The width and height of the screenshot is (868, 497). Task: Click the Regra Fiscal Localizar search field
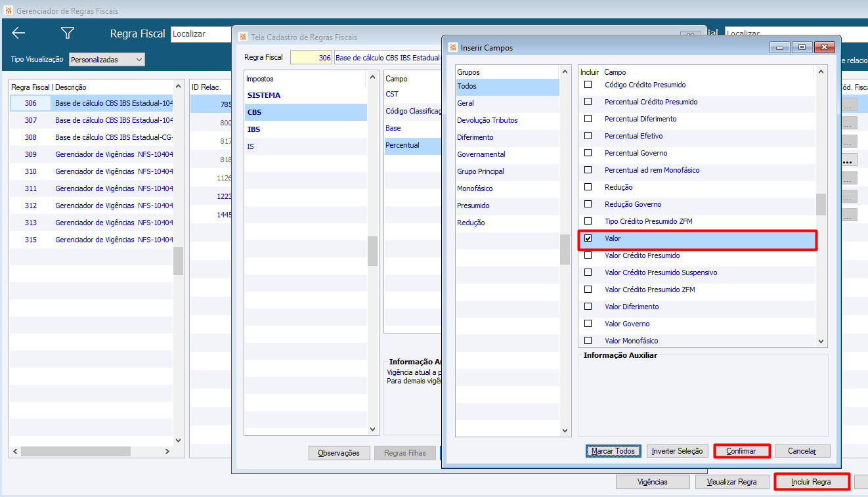[202, 34]
